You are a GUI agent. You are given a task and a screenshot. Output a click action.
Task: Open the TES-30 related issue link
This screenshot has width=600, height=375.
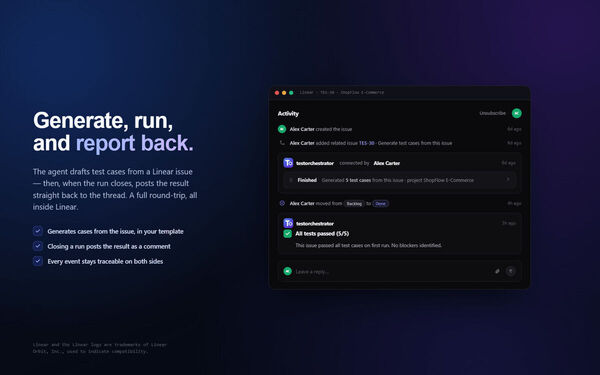tap(367, 143)
